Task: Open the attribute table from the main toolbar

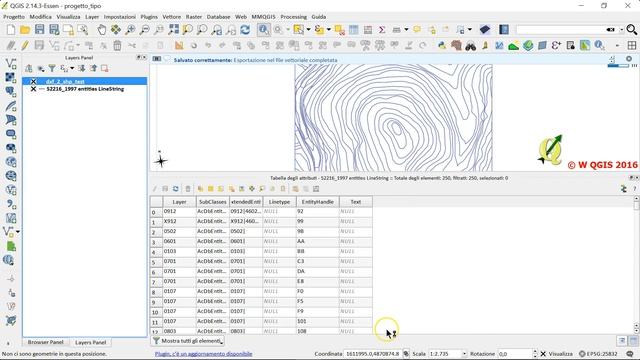Action: [353, 29]
